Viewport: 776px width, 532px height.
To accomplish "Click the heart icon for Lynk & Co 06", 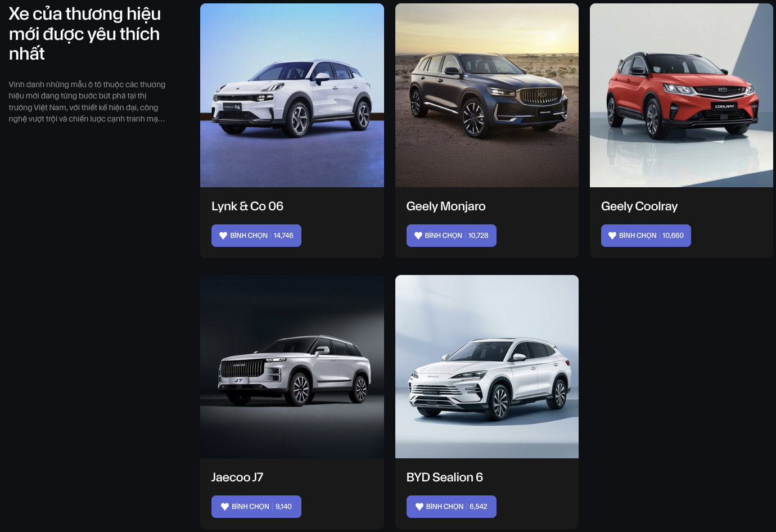I will (x=223, y=236).
